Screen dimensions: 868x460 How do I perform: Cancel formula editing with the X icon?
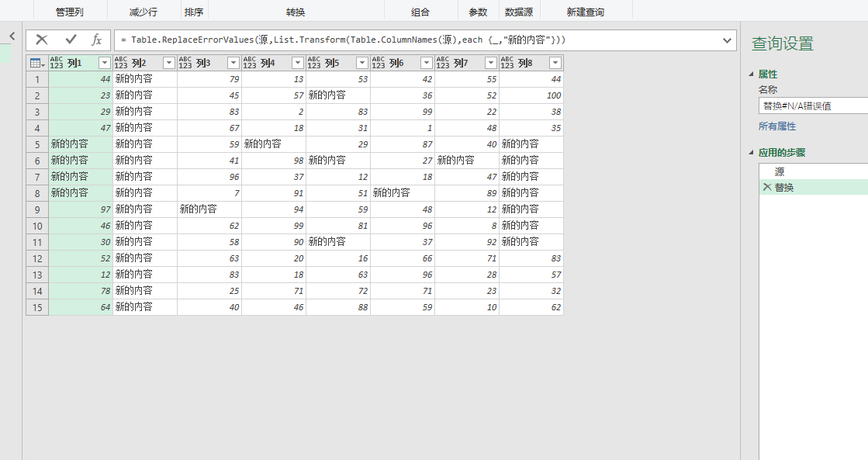tap(41, 40)
